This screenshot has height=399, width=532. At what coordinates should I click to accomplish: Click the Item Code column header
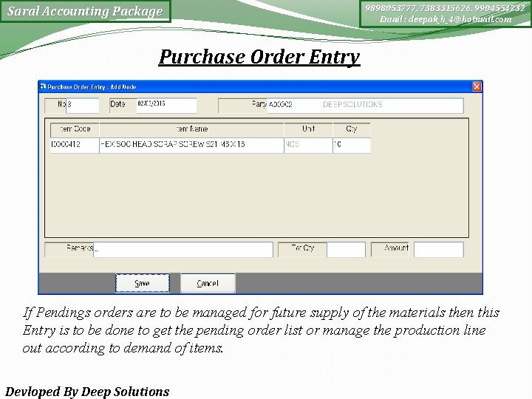[75, 129]
